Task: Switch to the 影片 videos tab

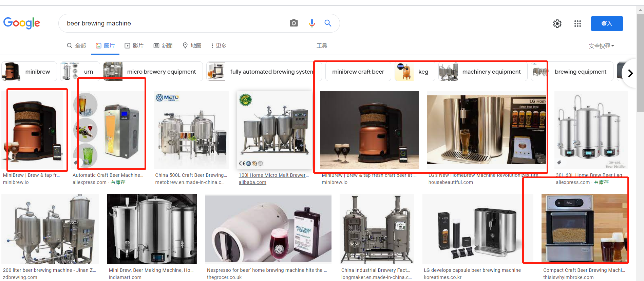Action: pos(134,45)
